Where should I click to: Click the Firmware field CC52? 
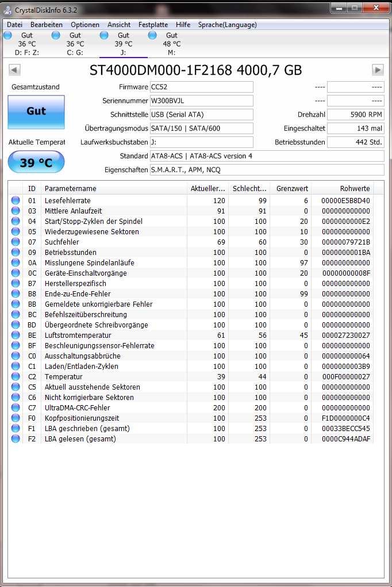pyautogui.click(x=202, y=87)
